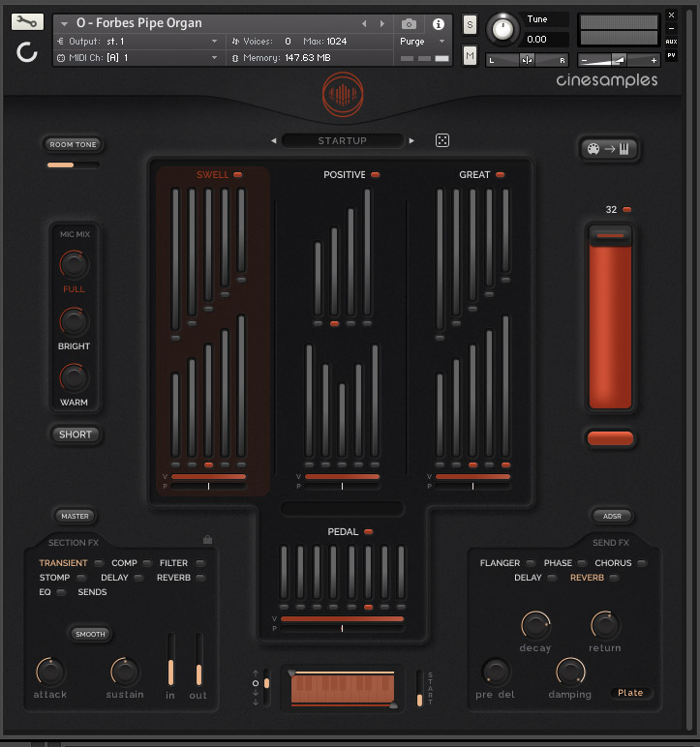Enable the CHORUS send effect
Screen dimensions: 700x747
tap(642, 563)
